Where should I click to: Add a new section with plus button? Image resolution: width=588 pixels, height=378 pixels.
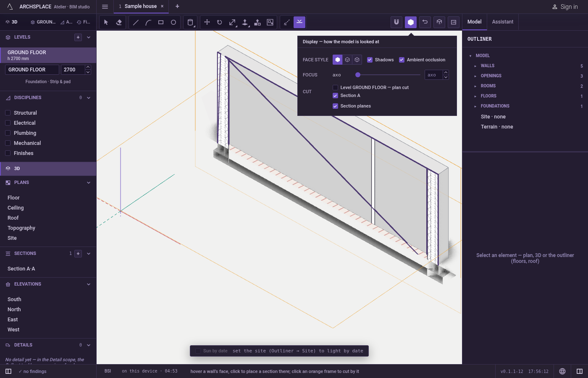click(x=78, y=254)
